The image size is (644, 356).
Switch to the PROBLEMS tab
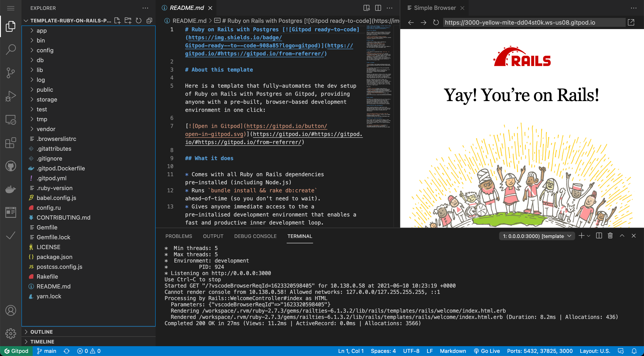pyautogui.click(x=179, y=236)
